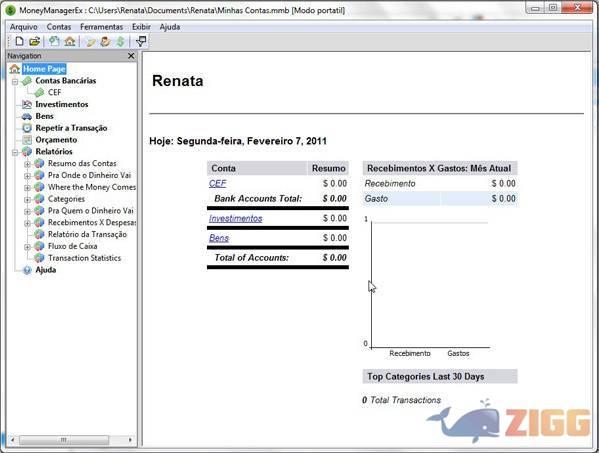Select Bens in navigation tree
Image resolution: width=599 pixels, height=453 pixels.
44,116
